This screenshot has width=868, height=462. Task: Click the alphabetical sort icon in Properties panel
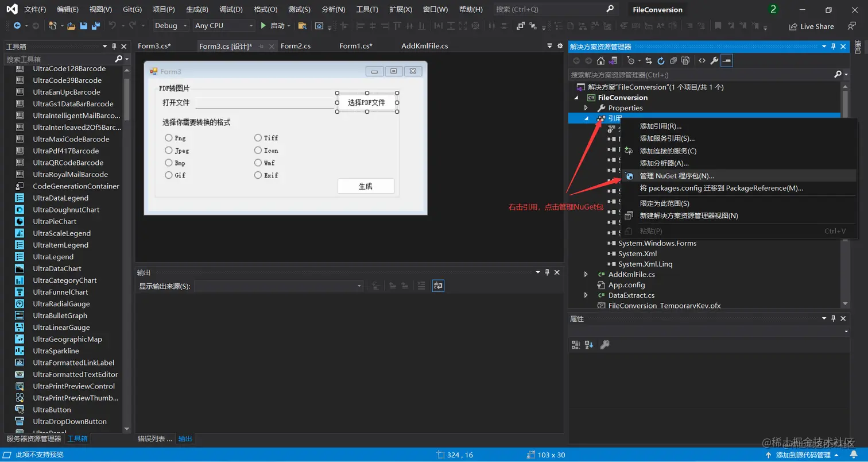point(589,345)
